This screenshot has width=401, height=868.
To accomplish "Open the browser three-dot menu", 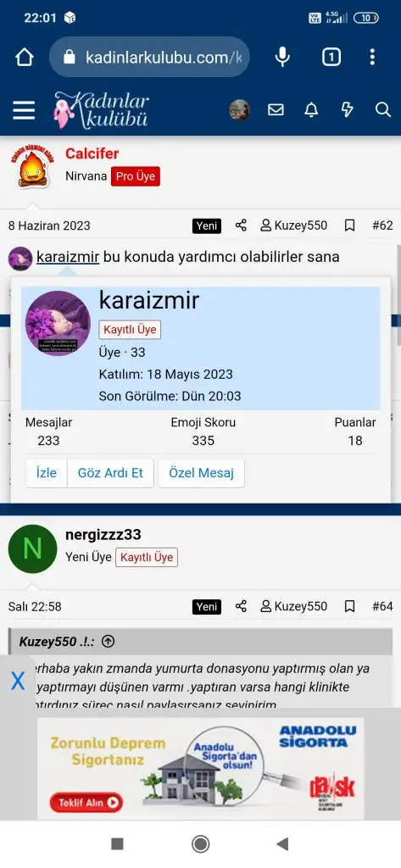I will click(372, 57).
